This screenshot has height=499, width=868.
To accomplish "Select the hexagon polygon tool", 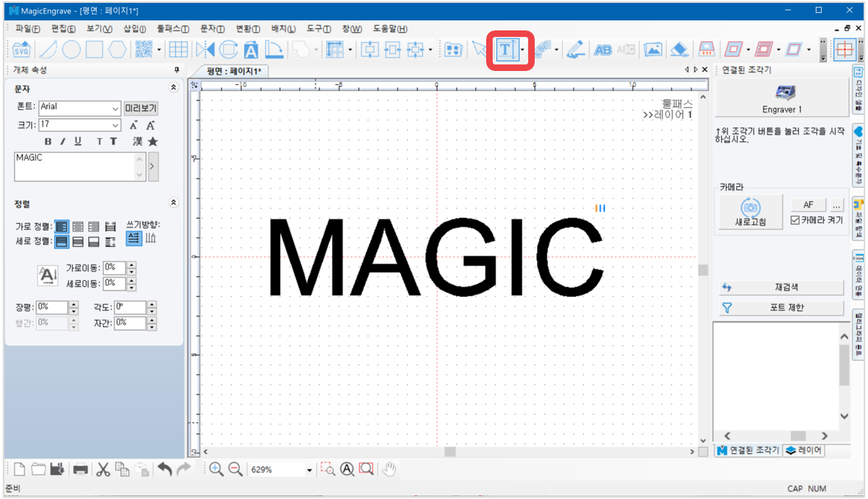I will (x=117, y=50).
